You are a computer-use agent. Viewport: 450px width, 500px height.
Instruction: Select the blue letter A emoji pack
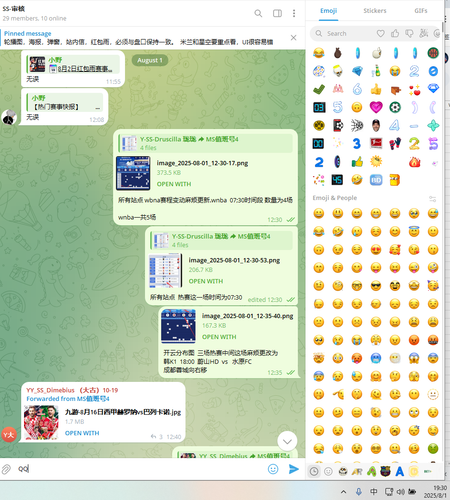tap(400, 471)
